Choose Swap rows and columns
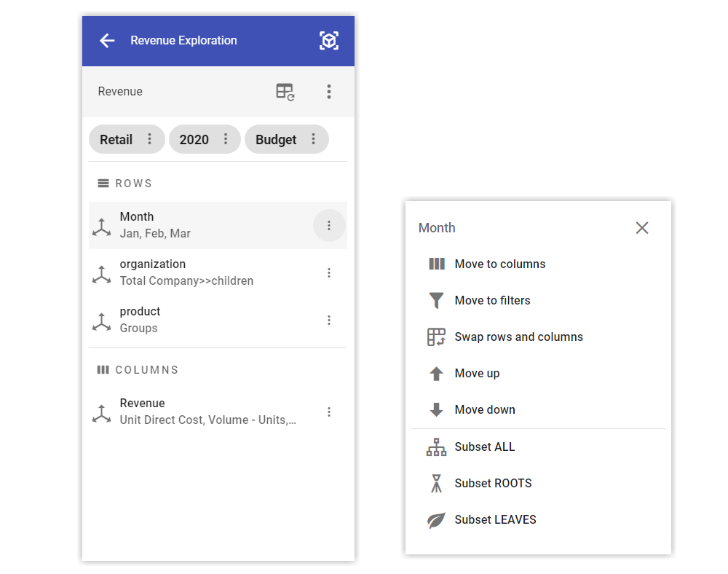 click(x=538, y=337)
